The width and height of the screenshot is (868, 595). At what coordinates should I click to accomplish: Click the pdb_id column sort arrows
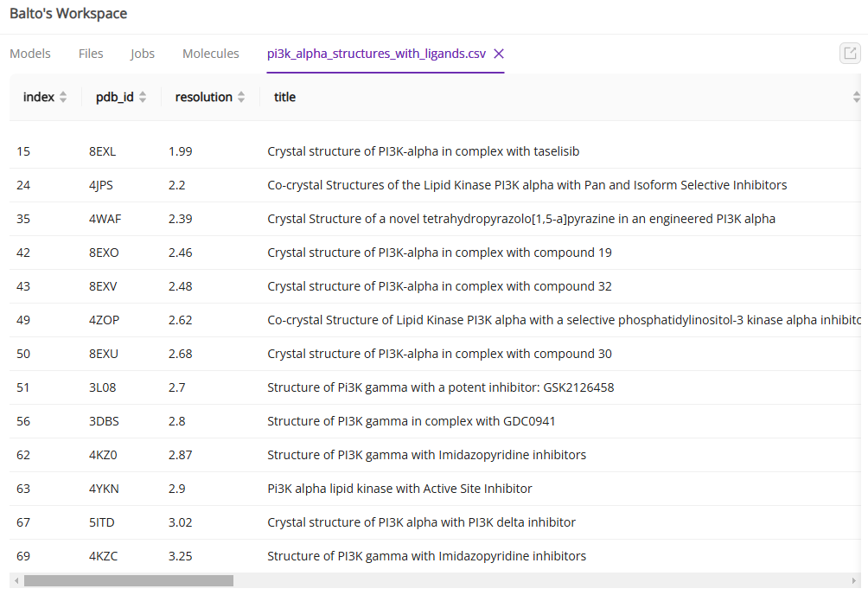143,98
